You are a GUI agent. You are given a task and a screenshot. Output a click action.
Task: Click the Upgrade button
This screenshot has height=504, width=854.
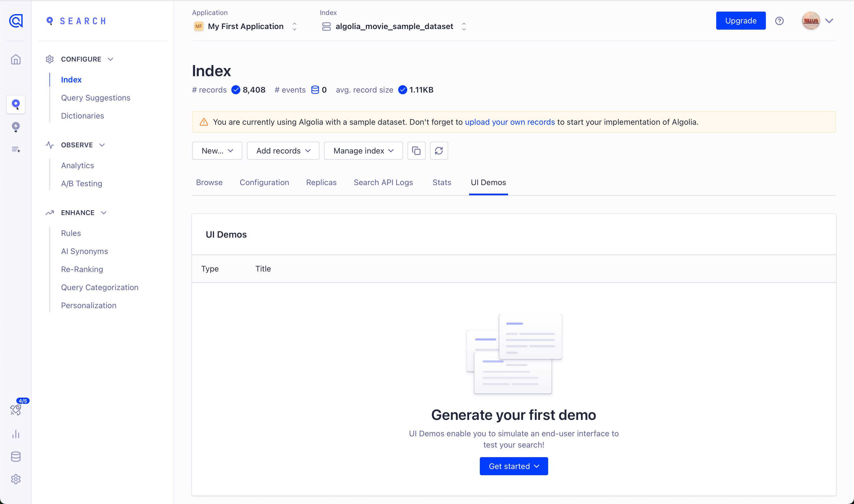(x=740, y=21)
